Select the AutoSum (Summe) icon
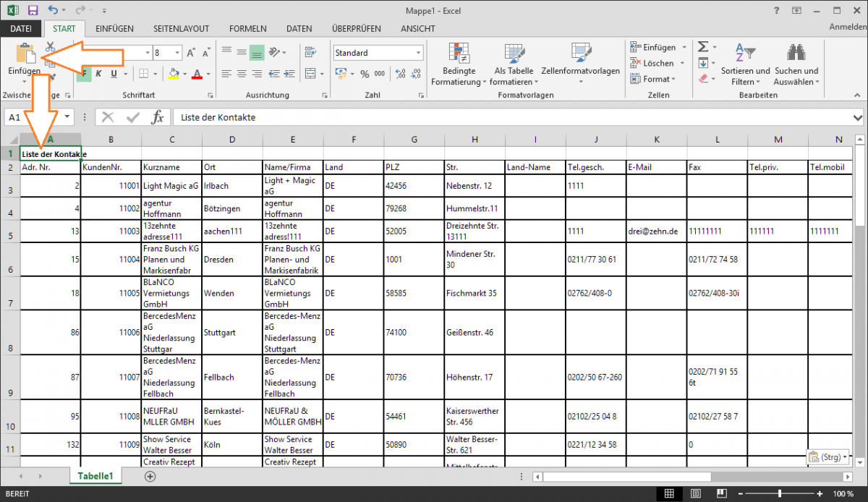The image size is (868, 502). (x=703, y=46)
